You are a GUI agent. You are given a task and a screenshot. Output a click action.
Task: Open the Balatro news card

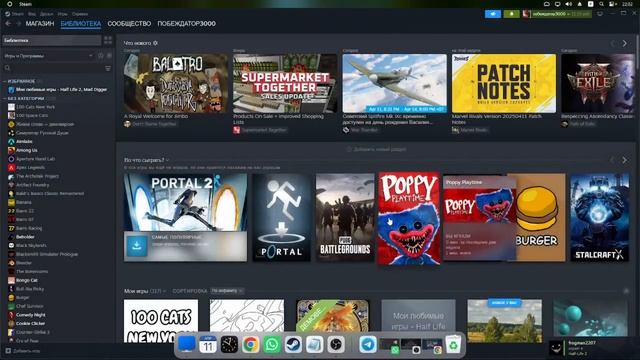tap(176, 83)
